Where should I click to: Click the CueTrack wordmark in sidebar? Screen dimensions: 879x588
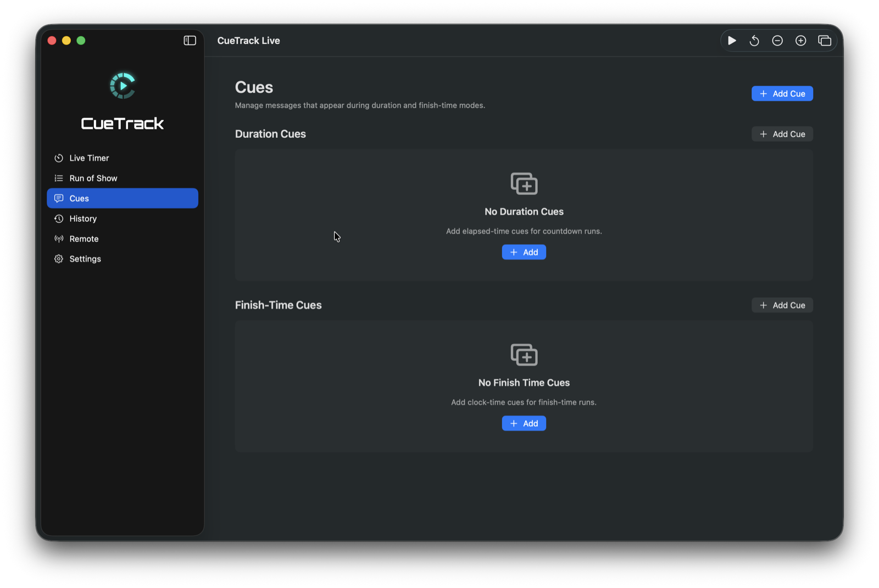coord(123,124)
